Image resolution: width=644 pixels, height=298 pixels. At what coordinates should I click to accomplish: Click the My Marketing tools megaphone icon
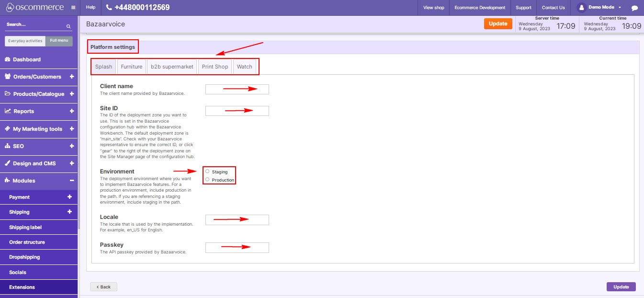pos(8,129)
